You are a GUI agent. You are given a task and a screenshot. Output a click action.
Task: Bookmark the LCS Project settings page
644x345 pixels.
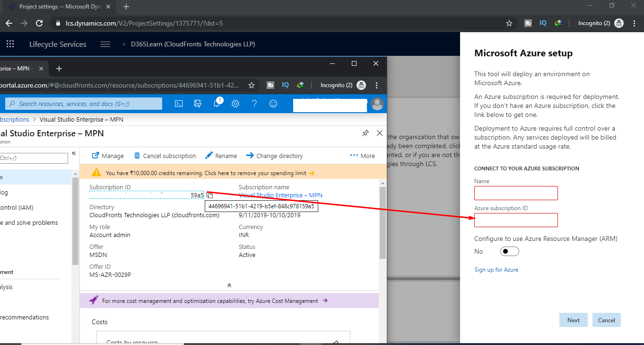(x=509, y=23)
